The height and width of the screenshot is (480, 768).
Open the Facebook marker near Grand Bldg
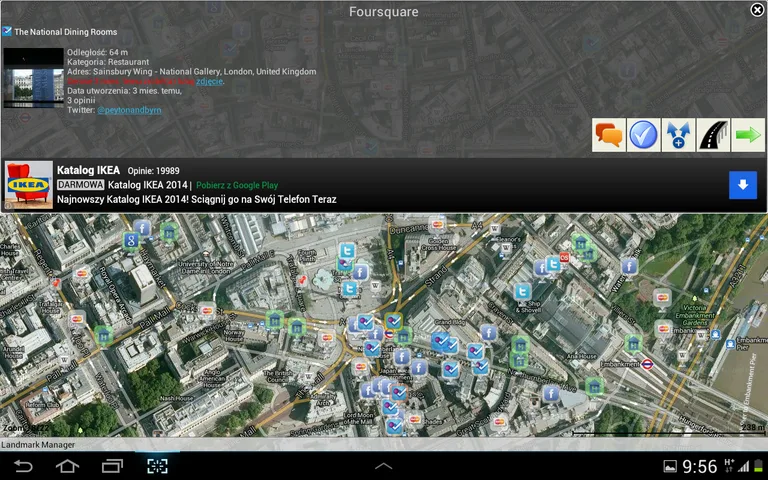pos(488,334)
